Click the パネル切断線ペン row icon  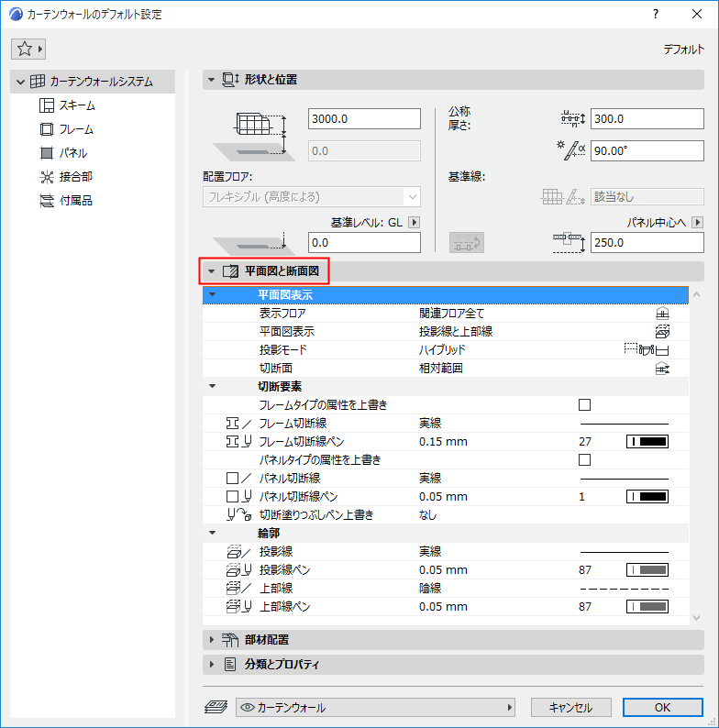point(238,497)
